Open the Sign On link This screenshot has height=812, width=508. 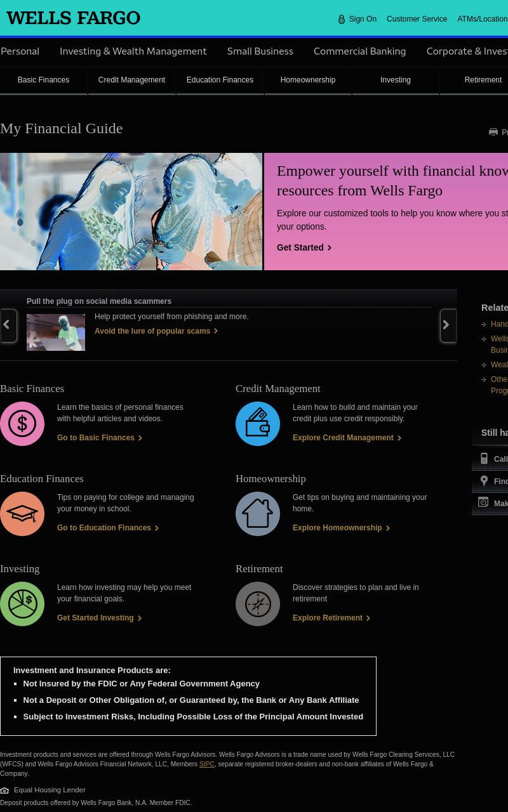coord(363,19)
